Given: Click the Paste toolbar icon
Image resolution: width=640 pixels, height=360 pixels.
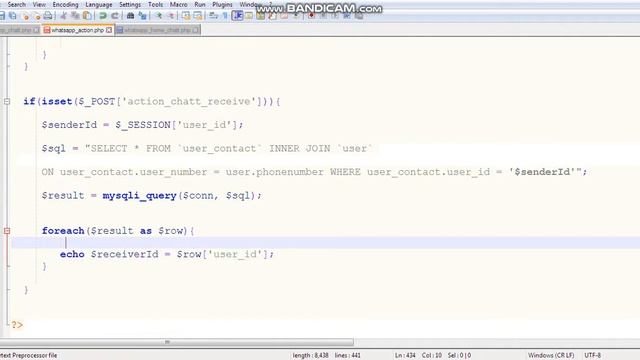Looking at the screenshot, I should (87, 16).
